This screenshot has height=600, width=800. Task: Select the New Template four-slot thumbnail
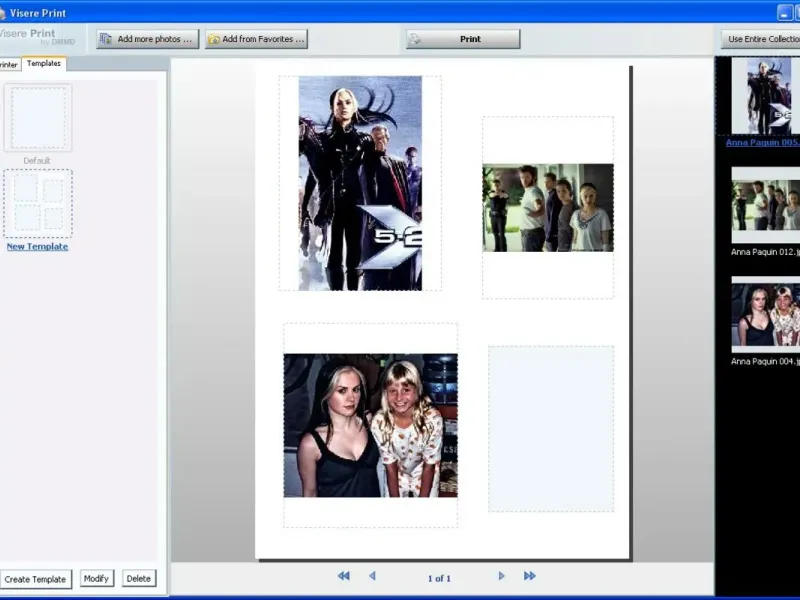(x=38, y=204)
